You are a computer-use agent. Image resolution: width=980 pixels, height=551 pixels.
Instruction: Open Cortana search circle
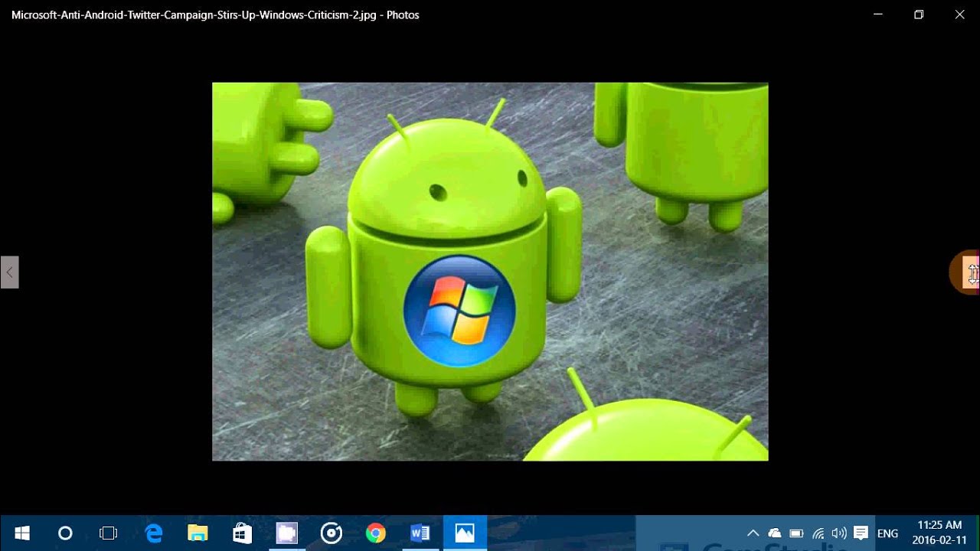pyautogui.click(x=65, y=533)
